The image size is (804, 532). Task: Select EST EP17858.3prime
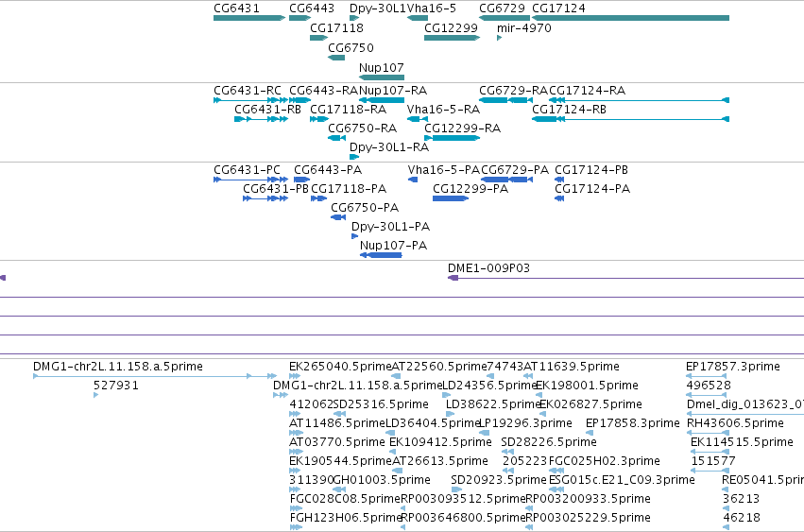pyautogui.click(x=633, y=423)
